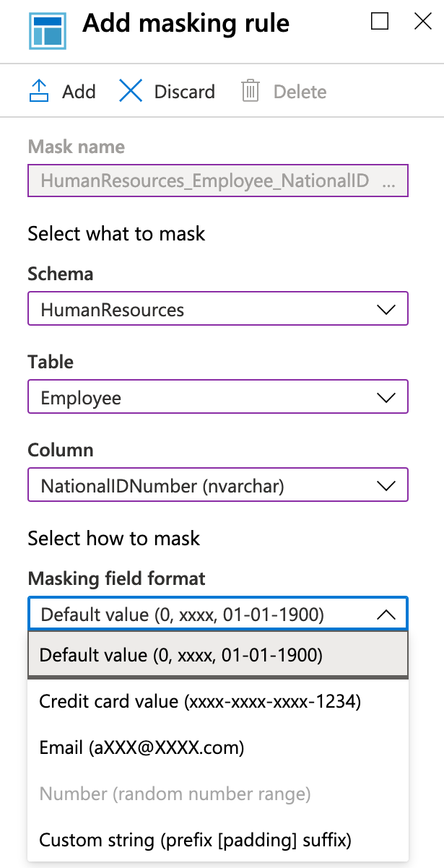444x868 pixels.
Task: Open the Table dropdown showing Employee
Action: 217,396
